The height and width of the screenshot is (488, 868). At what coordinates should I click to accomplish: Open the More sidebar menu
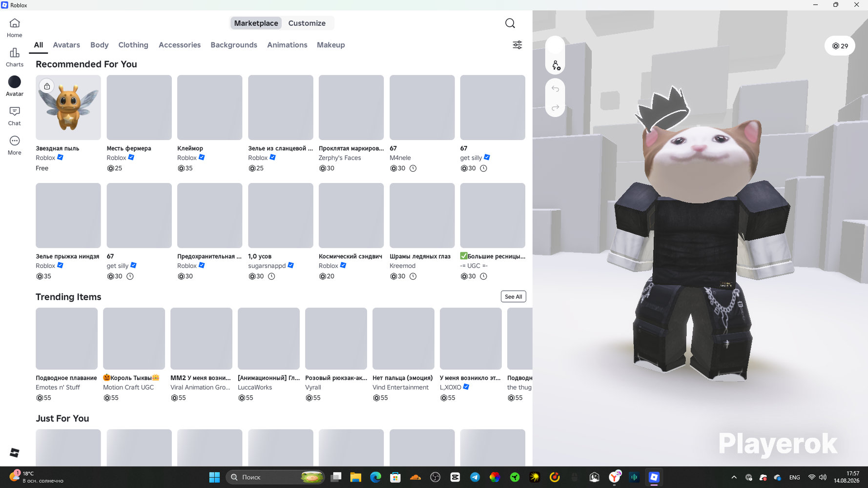click(15, 145)
